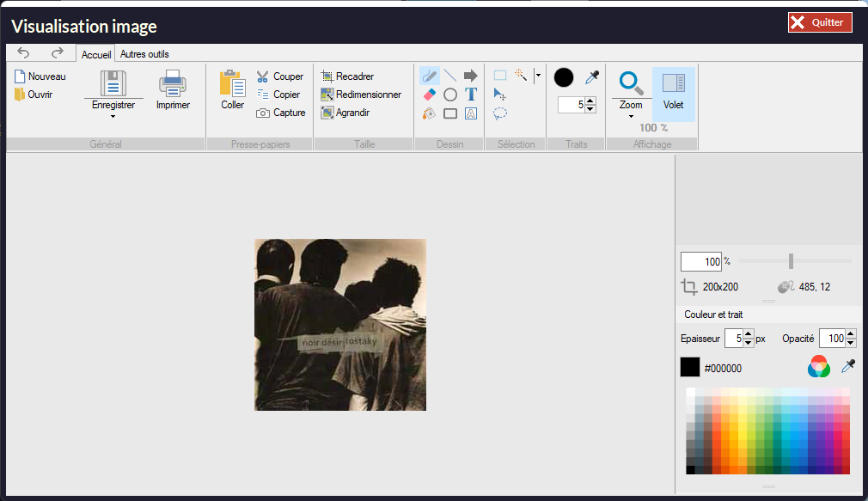Expand the selection tools dropdown arrow
868x501 pixels.
coord(538,76)
